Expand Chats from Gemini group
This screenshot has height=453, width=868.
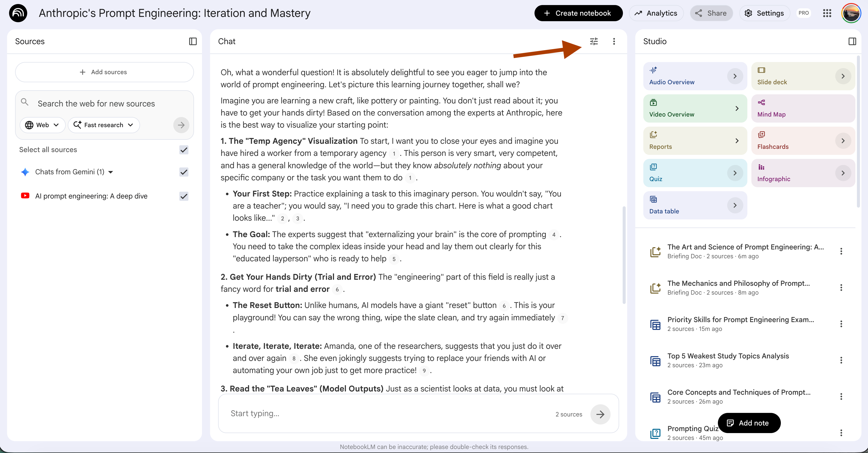111,172
